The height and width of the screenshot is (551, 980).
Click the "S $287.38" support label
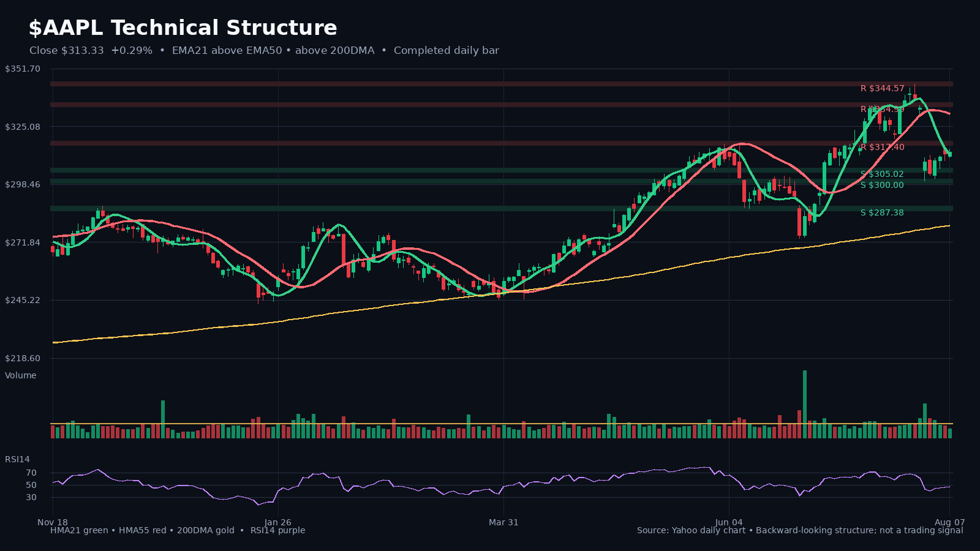point(882,213)
